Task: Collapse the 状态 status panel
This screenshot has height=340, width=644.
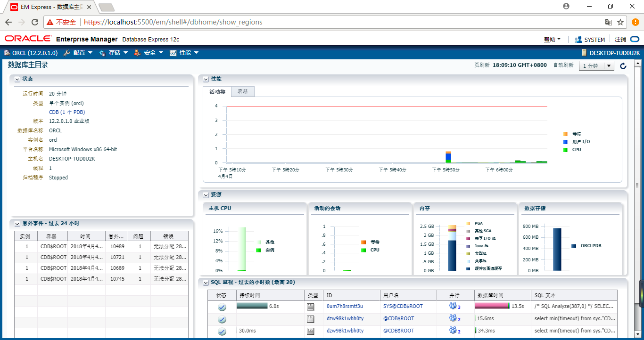Action: coord(17,79)
